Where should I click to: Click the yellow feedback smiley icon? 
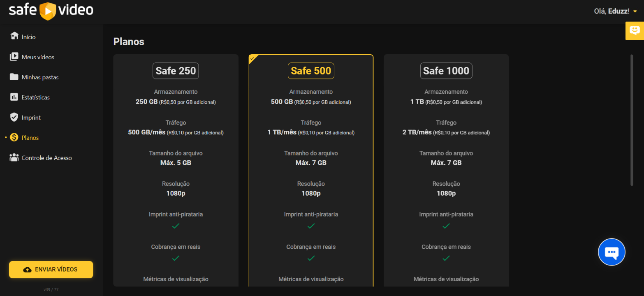[635, 31]
